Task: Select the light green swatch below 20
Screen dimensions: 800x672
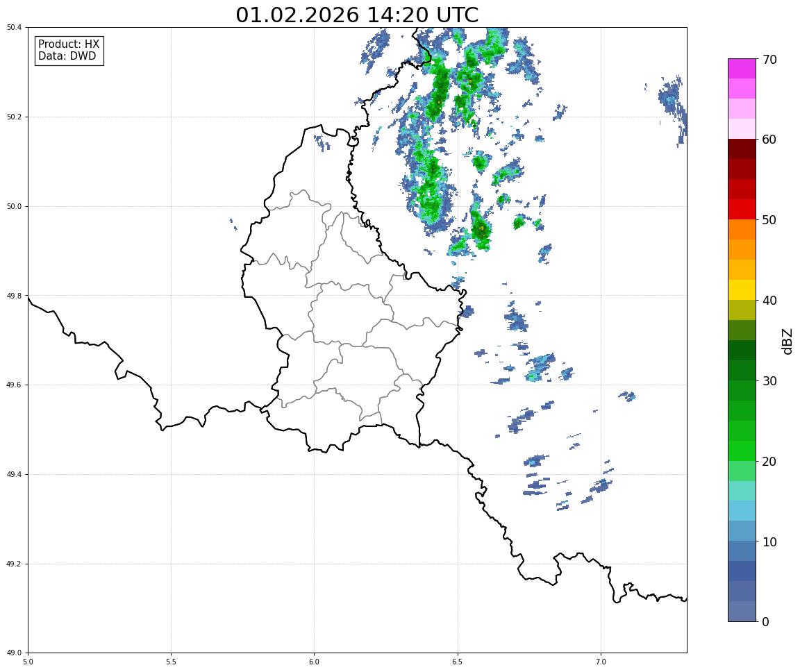Action: point(742,471)
